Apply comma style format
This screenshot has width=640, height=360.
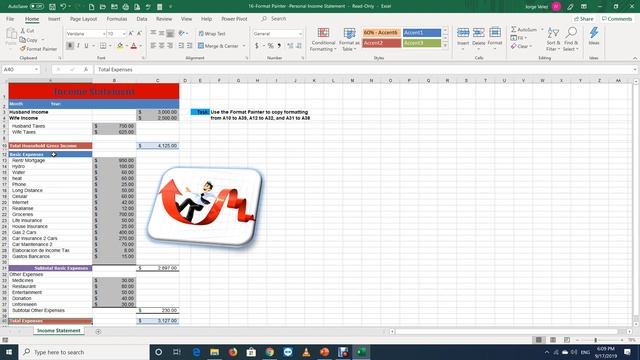click(279, 46)
